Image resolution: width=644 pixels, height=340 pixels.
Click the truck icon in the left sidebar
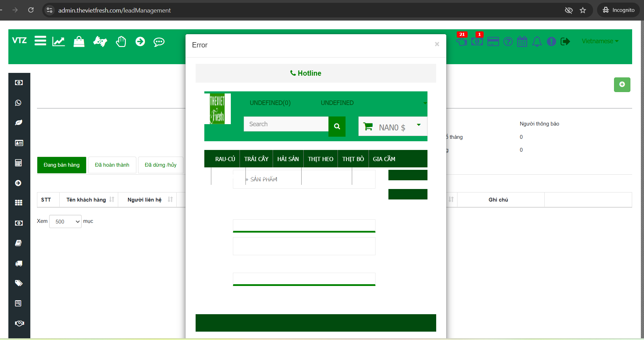pos(19,263)
